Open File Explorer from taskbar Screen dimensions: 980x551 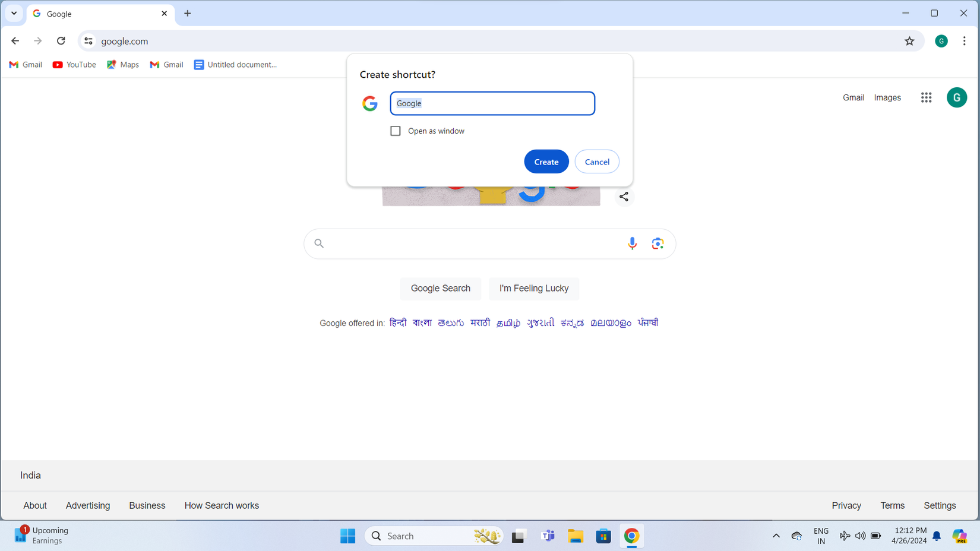pos(575,536)
